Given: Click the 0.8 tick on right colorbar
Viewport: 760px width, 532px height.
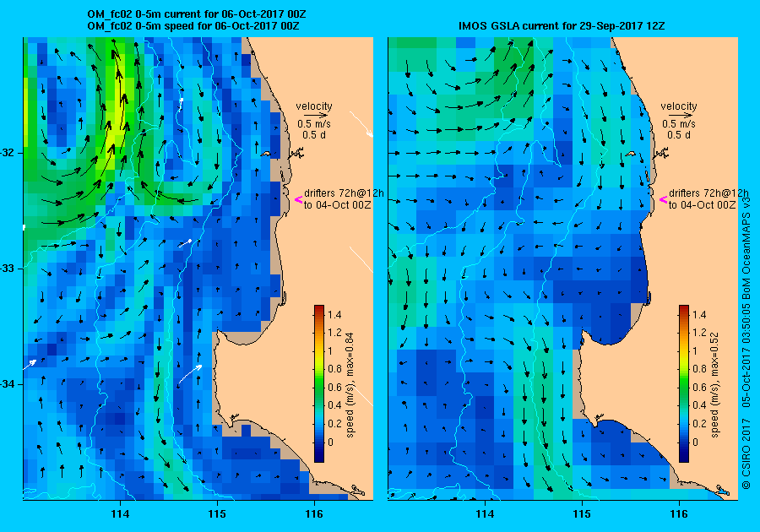Looking at the screenshot, I should click(699, 369).
